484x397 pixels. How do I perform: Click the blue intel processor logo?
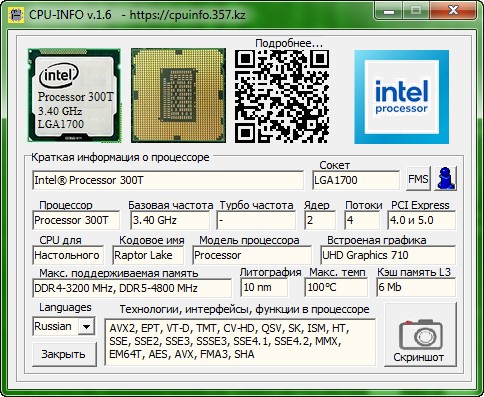click(402, 97)
